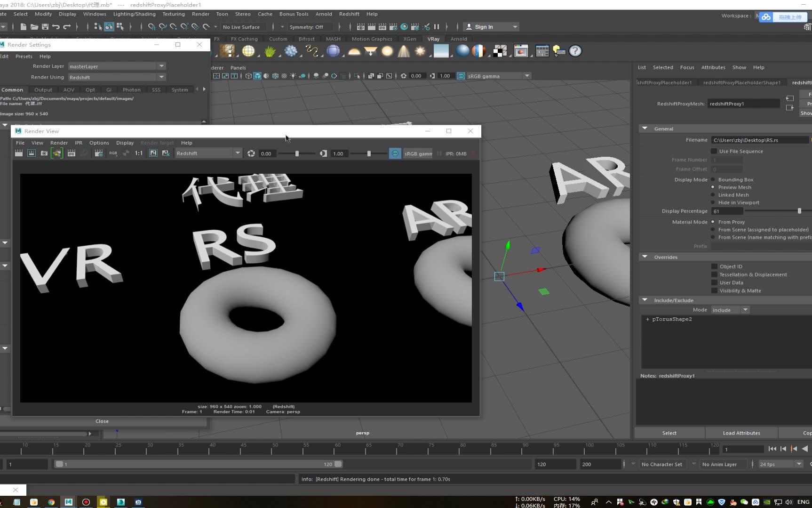Open the viewport sRGB gamma dropdown
Image resolution: width=812 pixels, height=508 pixels.
(x=499, y=76)
